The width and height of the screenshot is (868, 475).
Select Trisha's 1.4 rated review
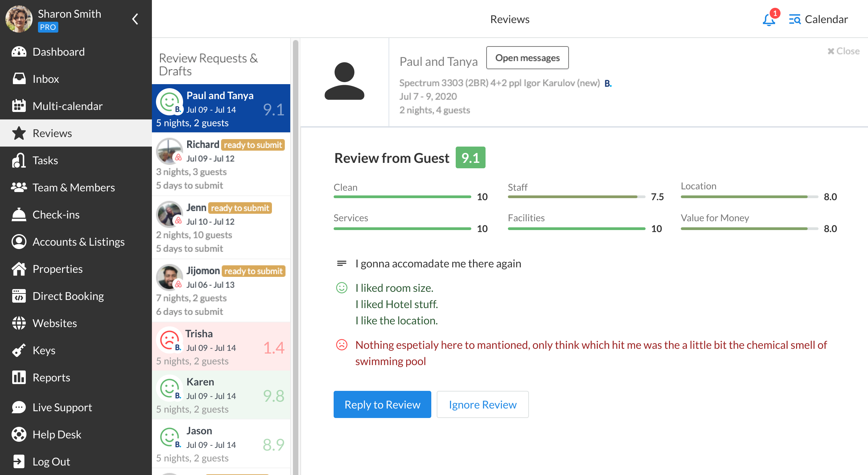pyautogui.click(x=221, y=347)
